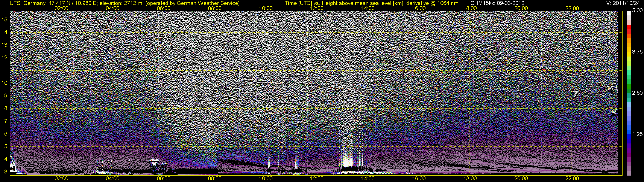Click the 10. km height axis label
This screenshot has height=182, width=644.
tap(5, 83)
